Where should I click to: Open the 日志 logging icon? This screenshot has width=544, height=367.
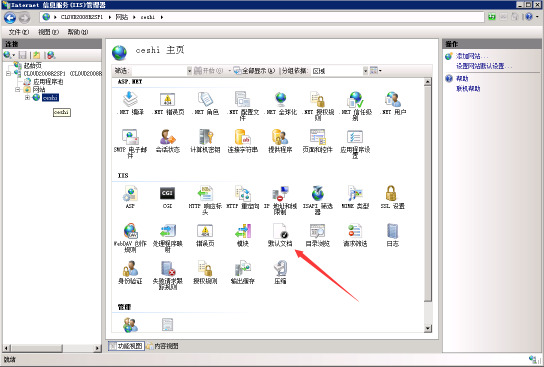(x=392, y=235)
